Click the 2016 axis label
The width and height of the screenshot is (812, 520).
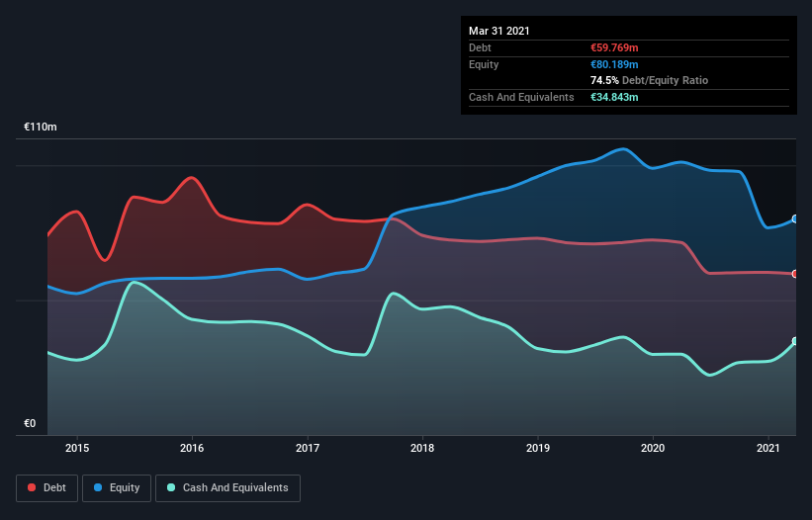(192, 448)
